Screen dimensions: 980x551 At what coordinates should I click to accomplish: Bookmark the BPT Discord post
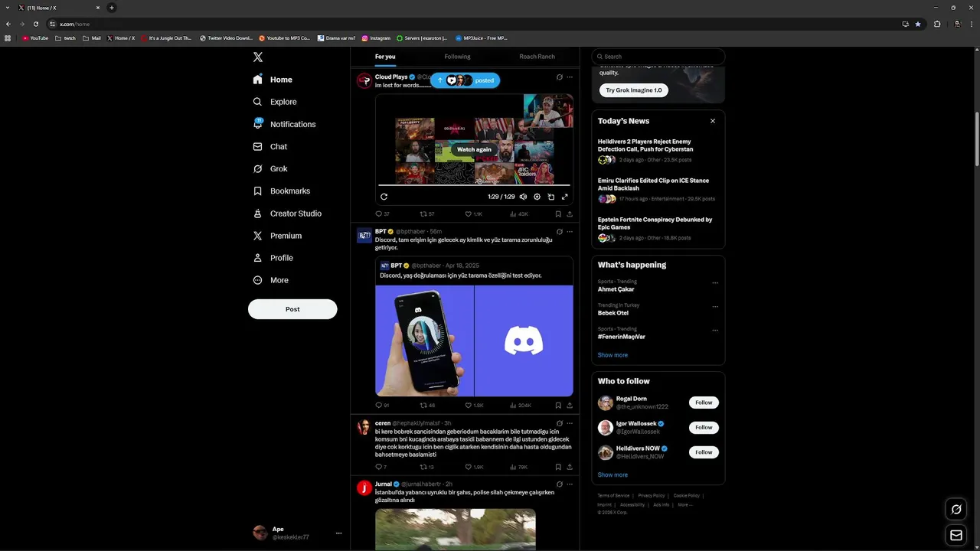pyautogui.click(x=558, y=406)
